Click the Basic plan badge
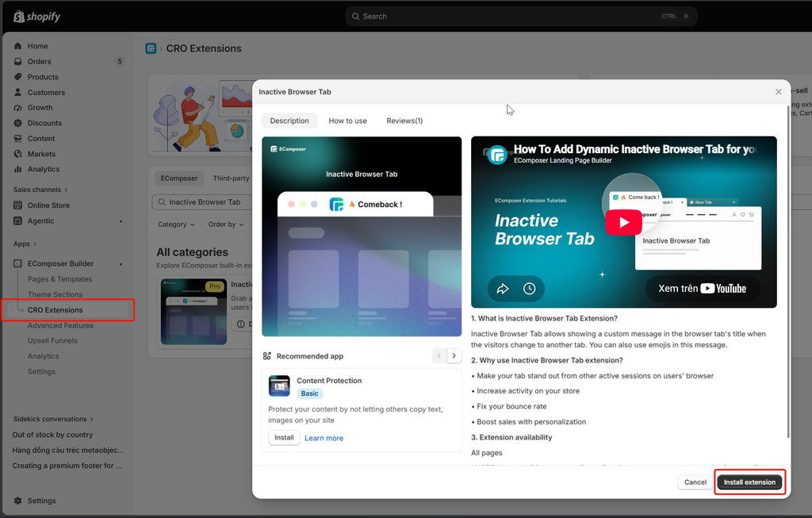Image resolution: width=812 pixels, height=518 pixels. click(310, 393)
